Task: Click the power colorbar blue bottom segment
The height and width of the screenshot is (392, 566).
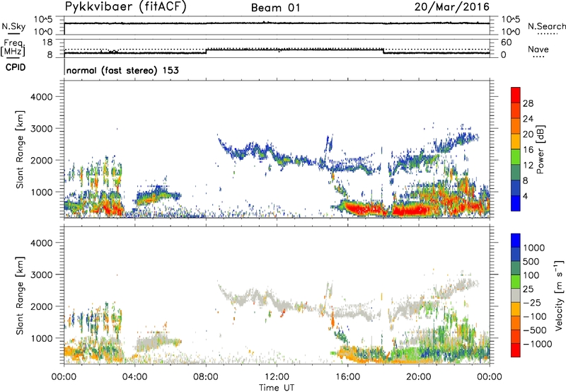Action: [x=516, y=203]
